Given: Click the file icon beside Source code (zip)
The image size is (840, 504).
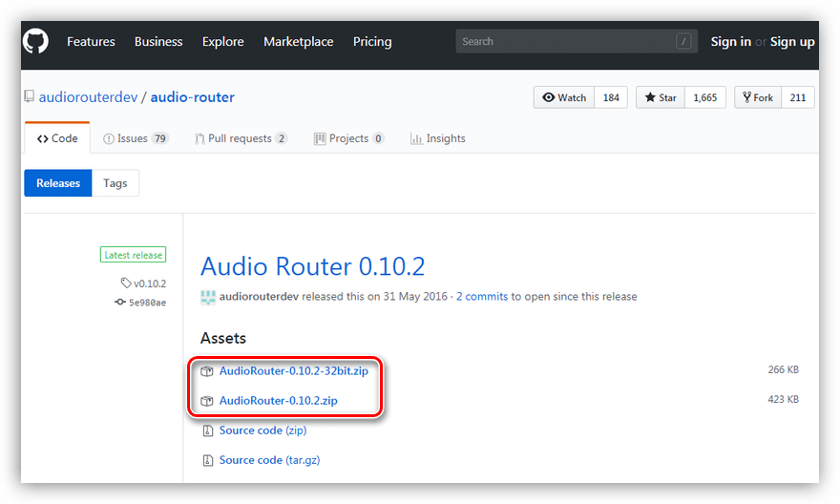Looking at the screenshot, I should [207, 431].
